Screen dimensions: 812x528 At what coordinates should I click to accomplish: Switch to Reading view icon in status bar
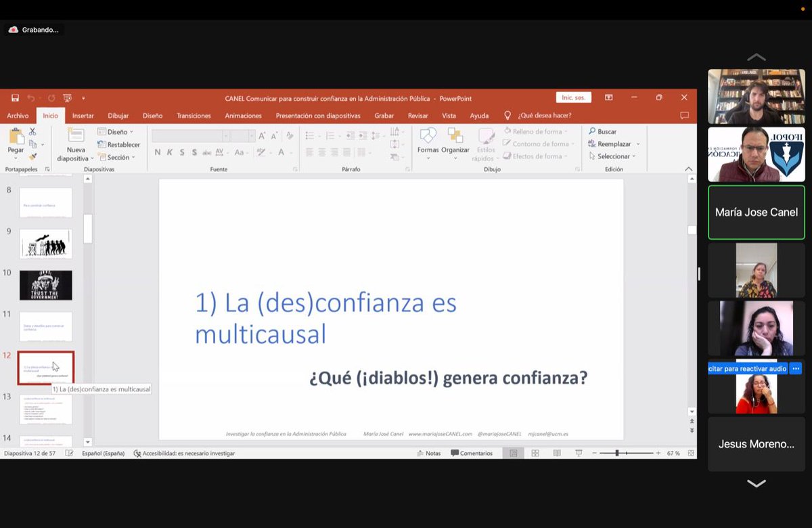coord(556,453)
